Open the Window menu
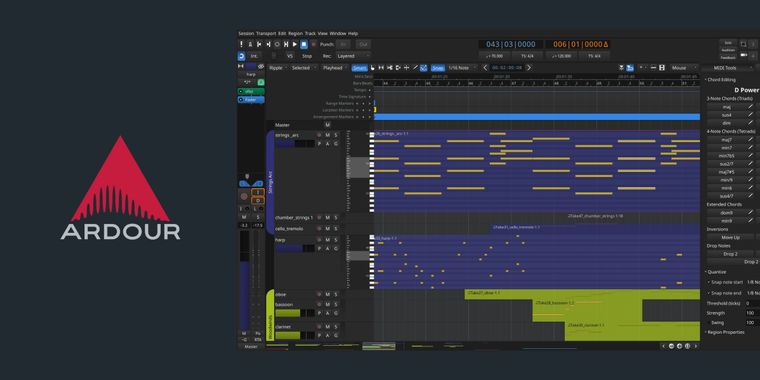This screenshot has height=380, width=760. (338, 33)
